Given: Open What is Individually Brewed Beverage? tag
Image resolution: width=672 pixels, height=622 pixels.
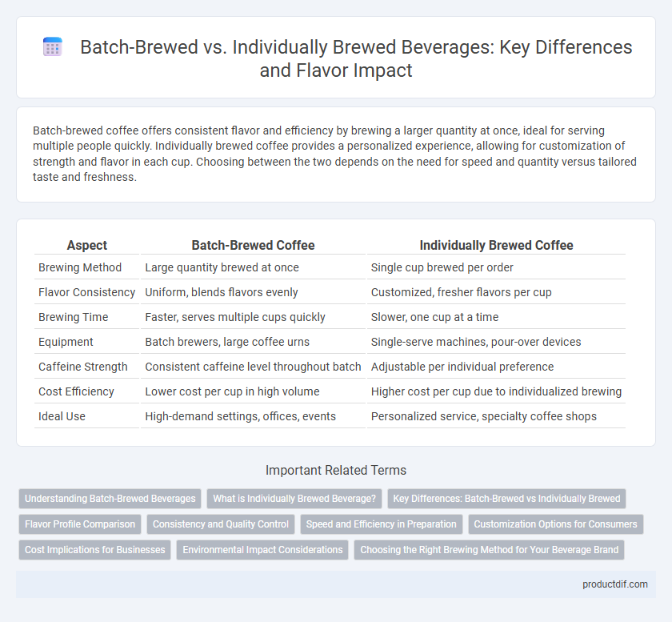Looking at the screenshot, I should 294,499.
